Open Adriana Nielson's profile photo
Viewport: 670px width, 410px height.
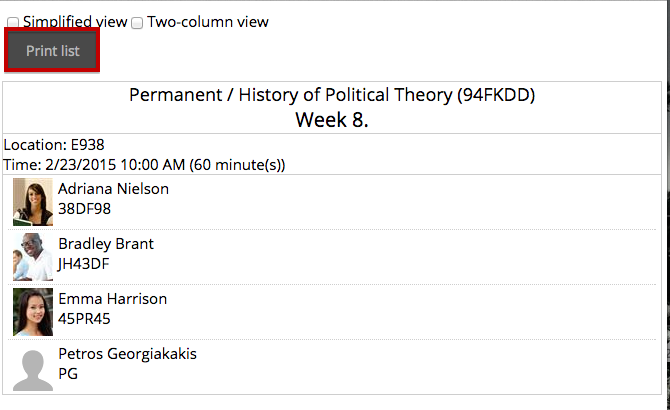pyautogui.click(x=33, y=202)
